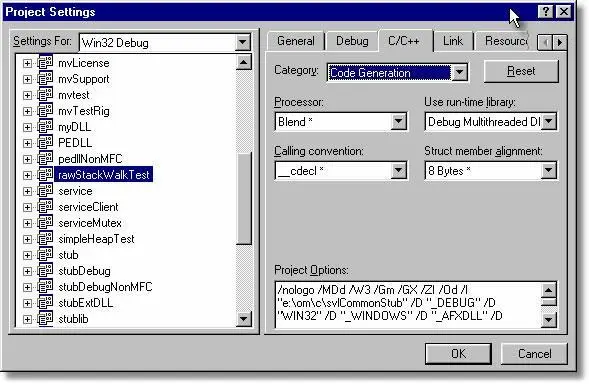
Task: Click the title bar help question mark
Action: pyautogui.click(x=545, y=12)
